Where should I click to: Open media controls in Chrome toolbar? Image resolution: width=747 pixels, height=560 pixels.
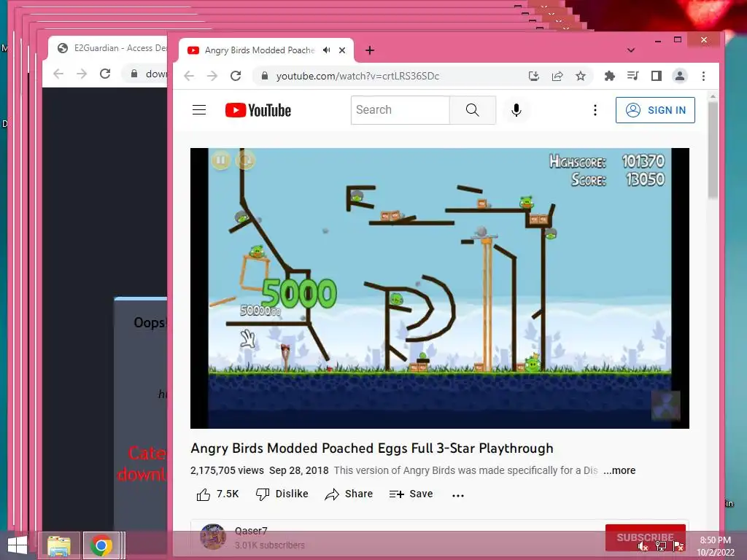[x=632, y=76]
